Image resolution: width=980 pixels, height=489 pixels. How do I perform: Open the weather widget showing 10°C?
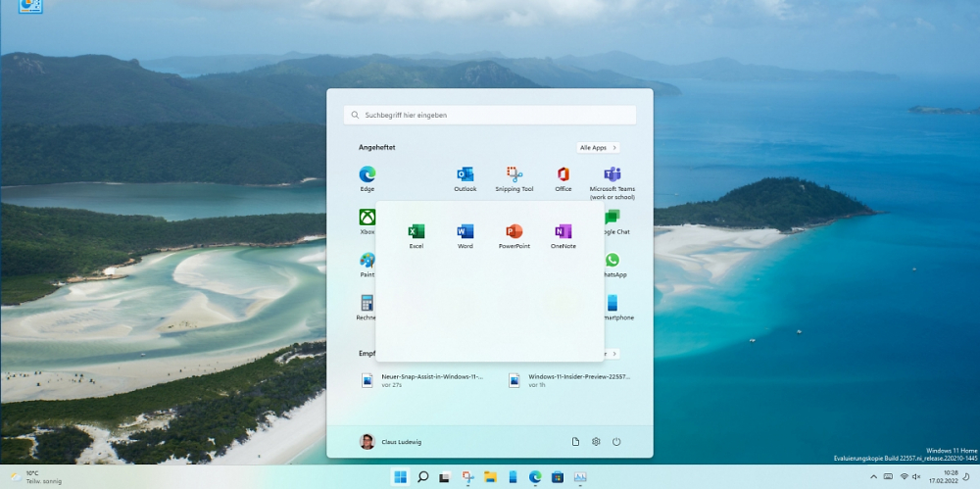(35, 477)
